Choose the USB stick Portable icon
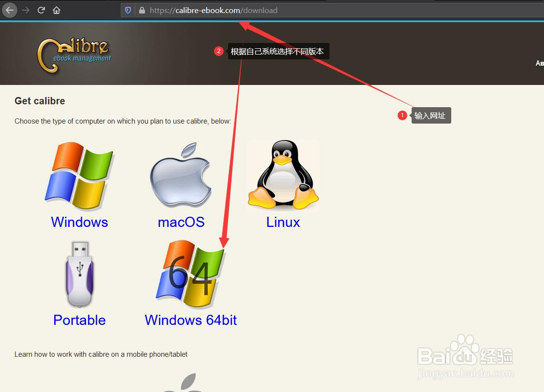Screen dimensions: 544x392 point(80,274)
